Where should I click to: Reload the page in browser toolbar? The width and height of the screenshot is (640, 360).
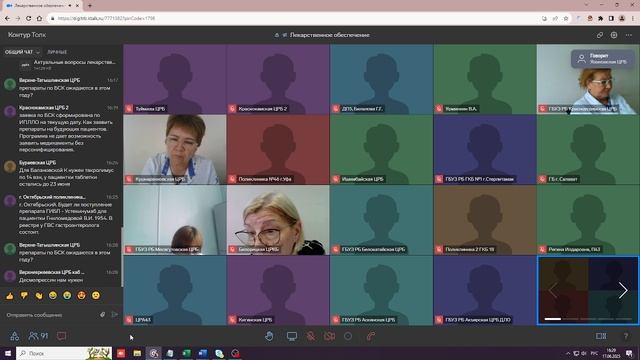pos(29,18)
